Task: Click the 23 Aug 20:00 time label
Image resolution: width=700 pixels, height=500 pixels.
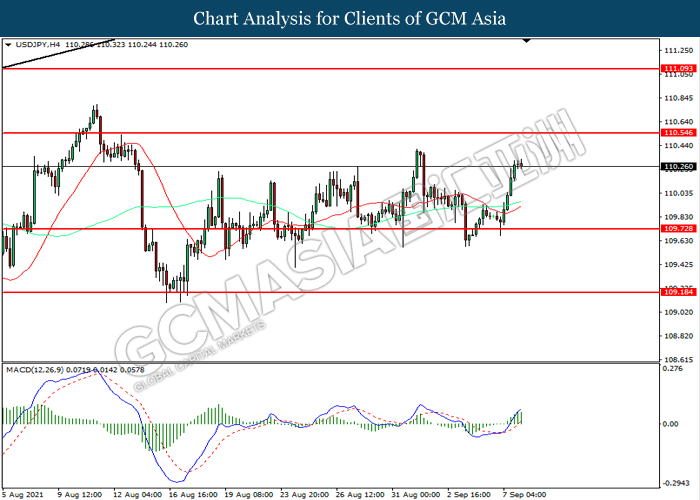Action: pyautogui.click(x=304, y=495)
